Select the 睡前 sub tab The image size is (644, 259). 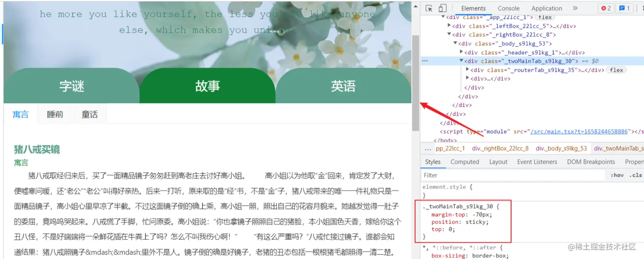pyautogui.click(x=55, y=114)
